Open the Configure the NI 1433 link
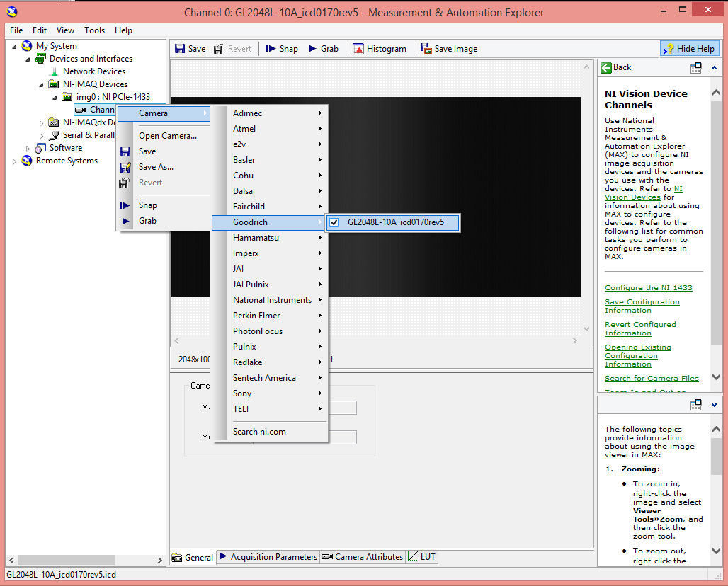Image resolution: width=728 pixels, height=586 pixels. (x=648, y=288)
